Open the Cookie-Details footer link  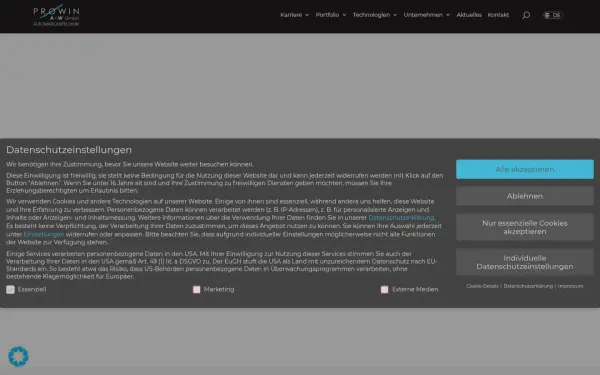click(482, 286)
